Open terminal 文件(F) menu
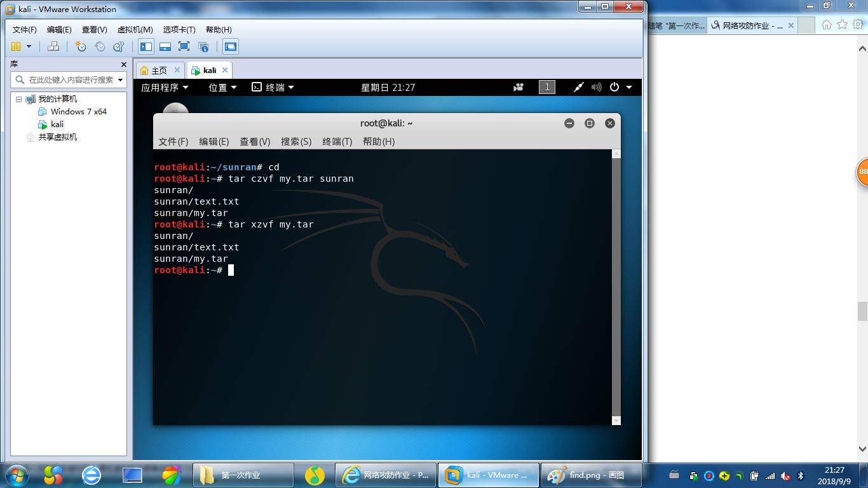Image resolution: width=868 pixels, height=488 pixels. (173, 141)
